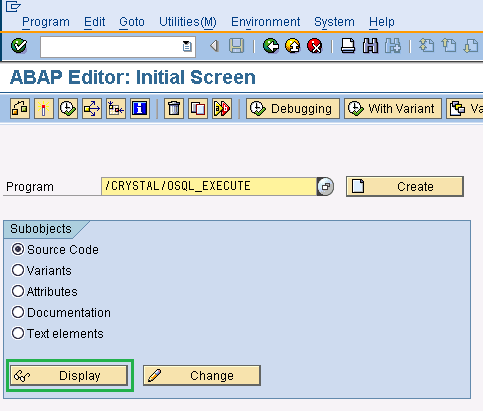Open the Utilities(M) menu
Viewport: 483px width, 411px height.
point(188,22)
